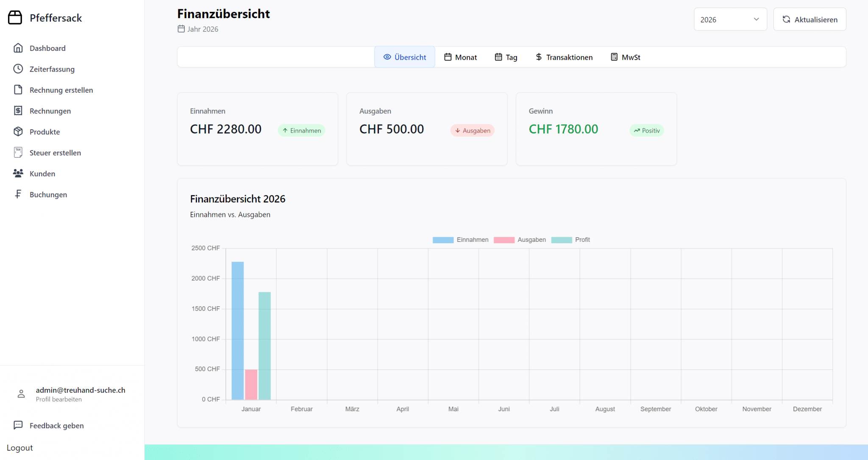Select the Transaktionen tab

(x=564, y=57)
